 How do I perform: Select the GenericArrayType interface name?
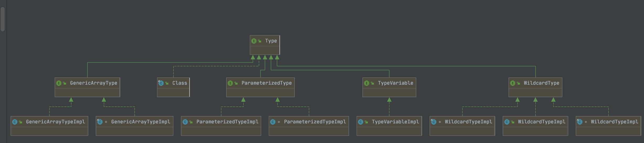[94, 83]
